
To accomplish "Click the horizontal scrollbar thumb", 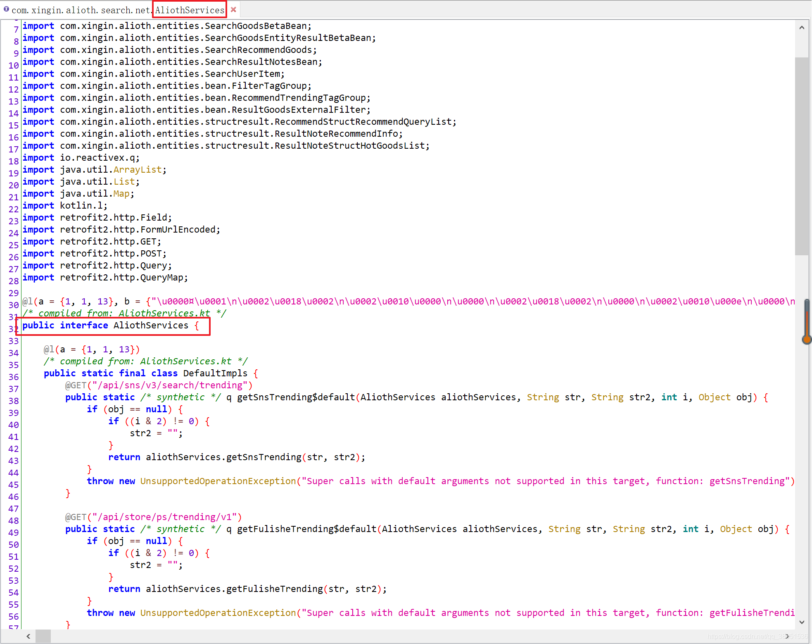I will point(43,636).
